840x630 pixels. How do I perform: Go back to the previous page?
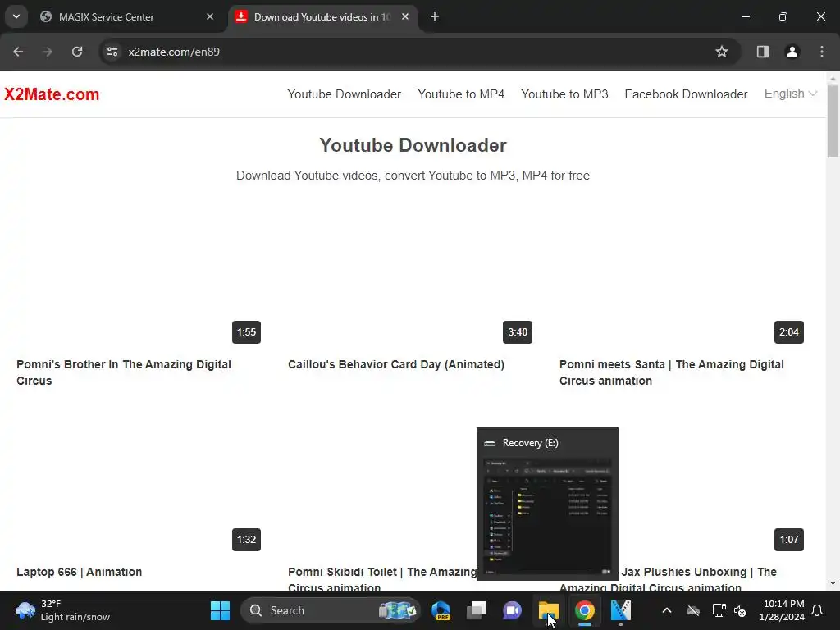pyautogui.click(x=18, y=52)
